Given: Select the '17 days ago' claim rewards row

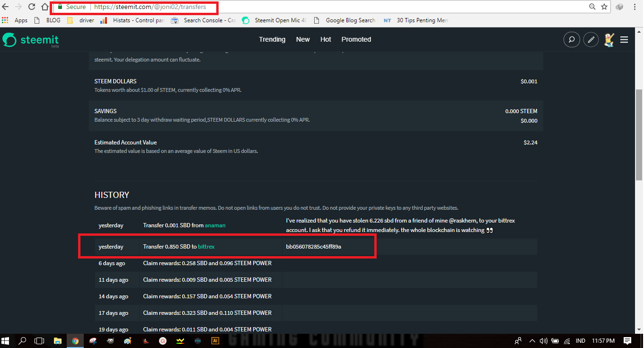Looking at the screenshot, I should pyautogui.click(x=316, y=313).
